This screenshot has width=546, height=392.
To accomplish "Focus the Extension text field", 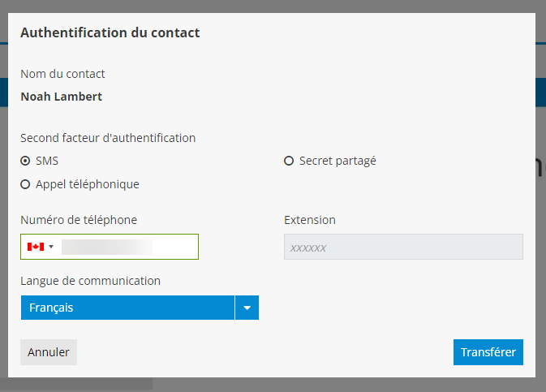I will click(403, 247).
